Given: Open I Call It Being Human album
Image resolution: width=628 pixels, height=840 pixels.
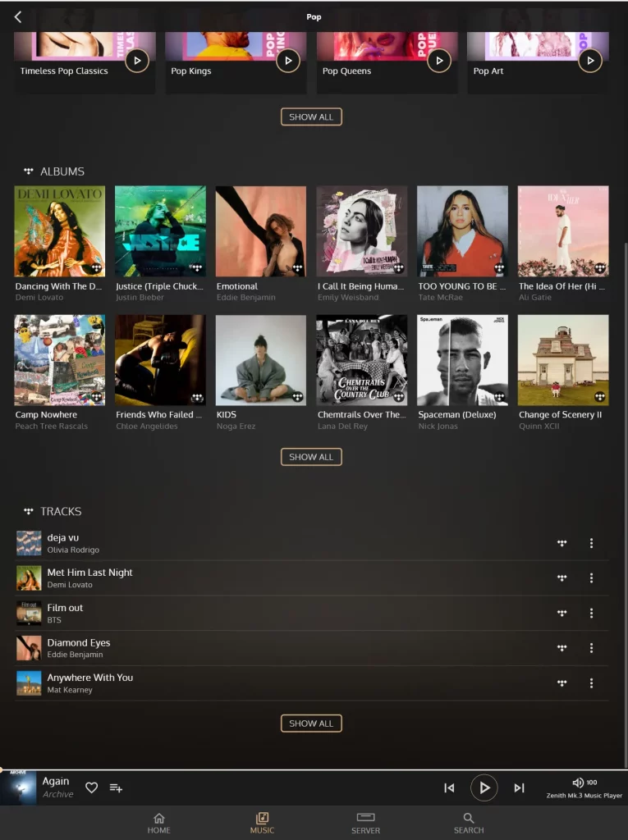Looking at the screenshot, I should pos(361,231).
